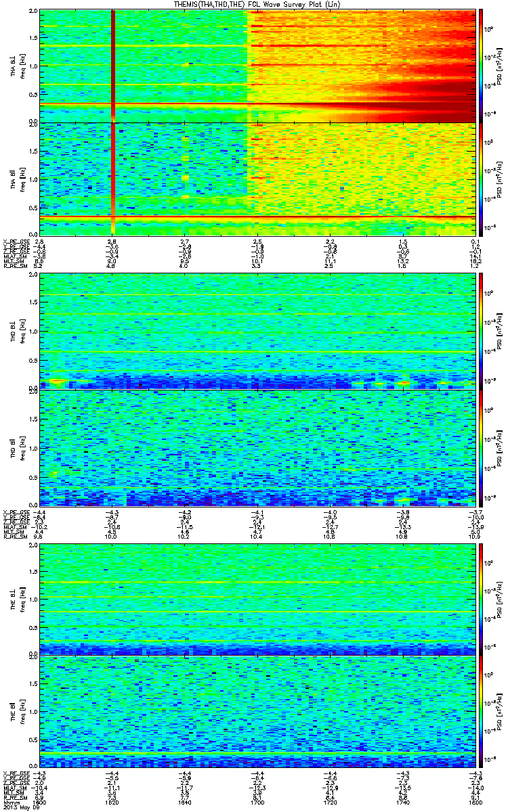Viewport: 508px width, 812px height.
Task: Click the THA Bll spectrogram panel
Action: pyautogui.click(x=257, y=178)
